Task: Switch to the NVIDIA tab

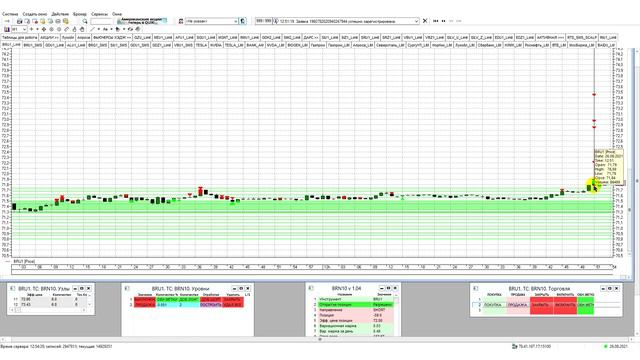Action: coord(216,45)
